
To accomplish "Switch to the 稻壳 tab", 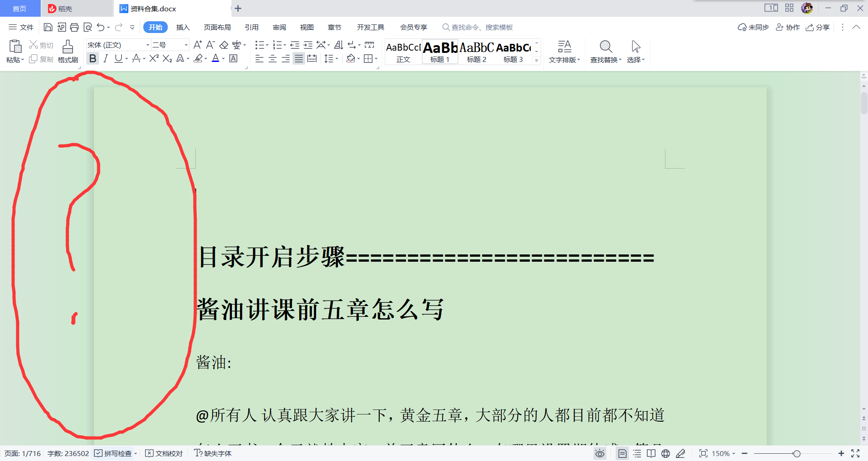I will point(77,8).
